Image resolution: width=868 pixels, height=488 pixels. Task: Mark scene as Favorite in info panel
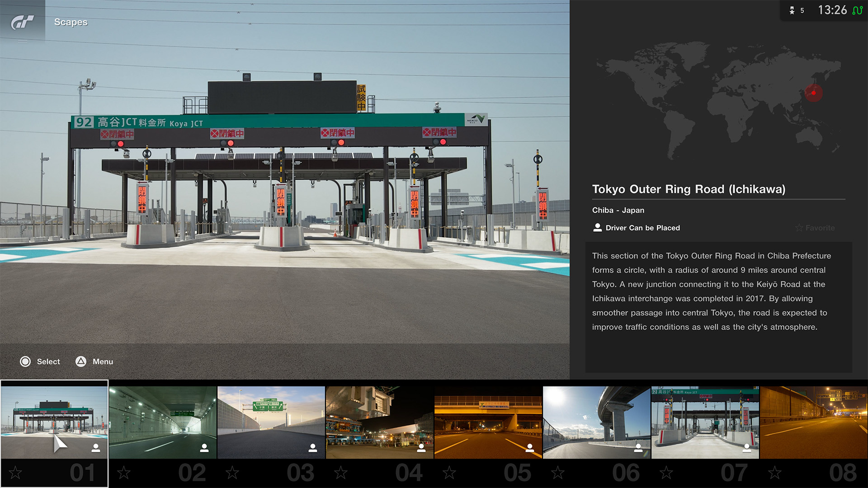[815, 228]
